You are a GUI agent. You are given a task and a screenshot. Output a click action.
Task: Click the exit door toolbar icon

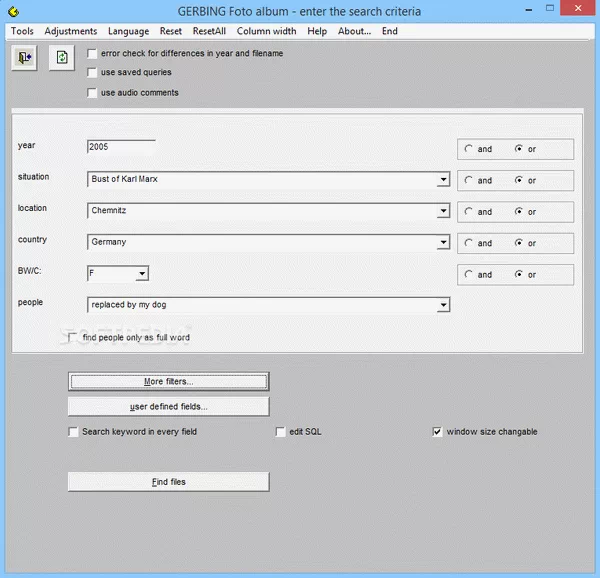24,59
